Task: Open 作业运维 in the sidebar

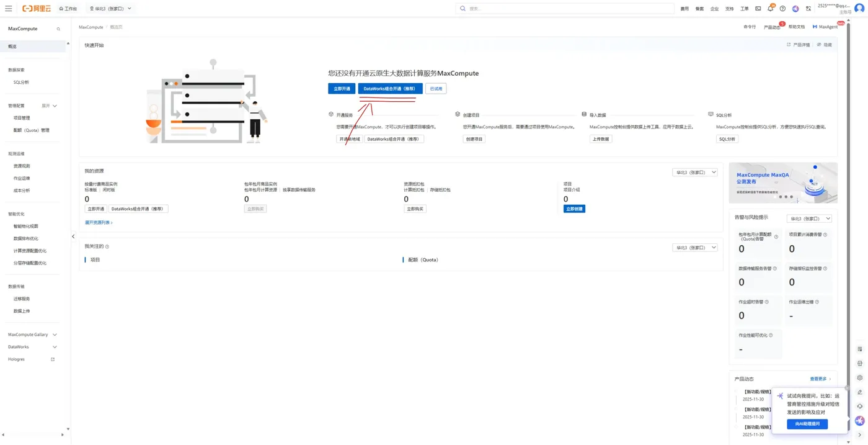Action: [x=22, y=178]
